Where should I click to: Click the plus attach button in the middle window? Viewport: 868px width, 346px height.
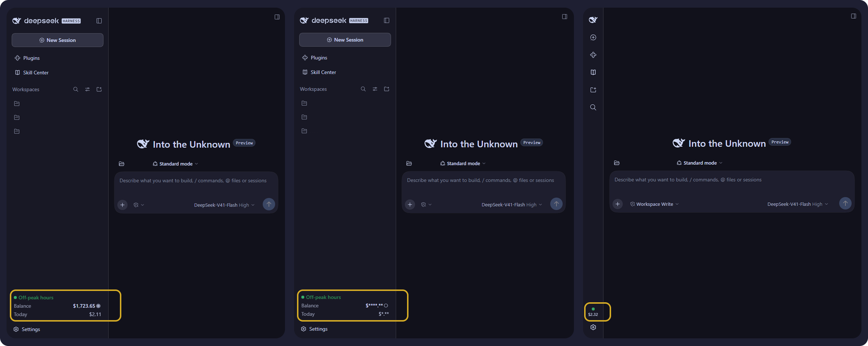410,205
